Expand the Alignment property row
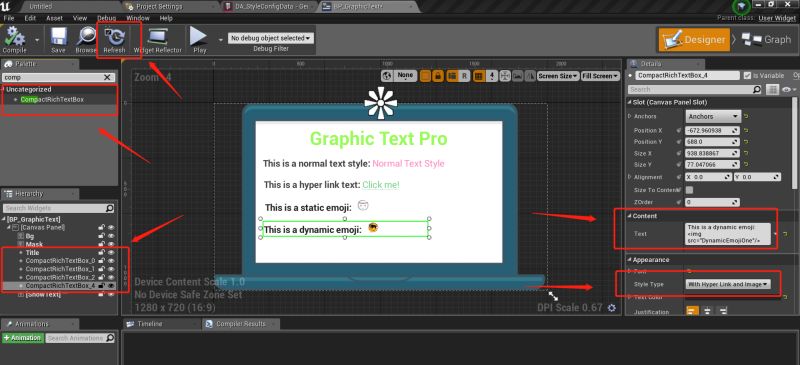800x365 pixels. point(630,177)
